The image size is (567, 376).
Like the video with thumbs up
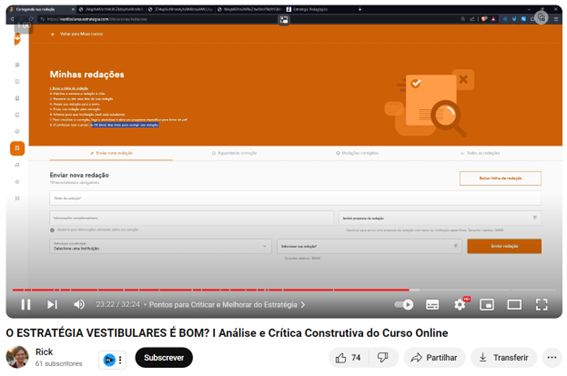[348, 358]
